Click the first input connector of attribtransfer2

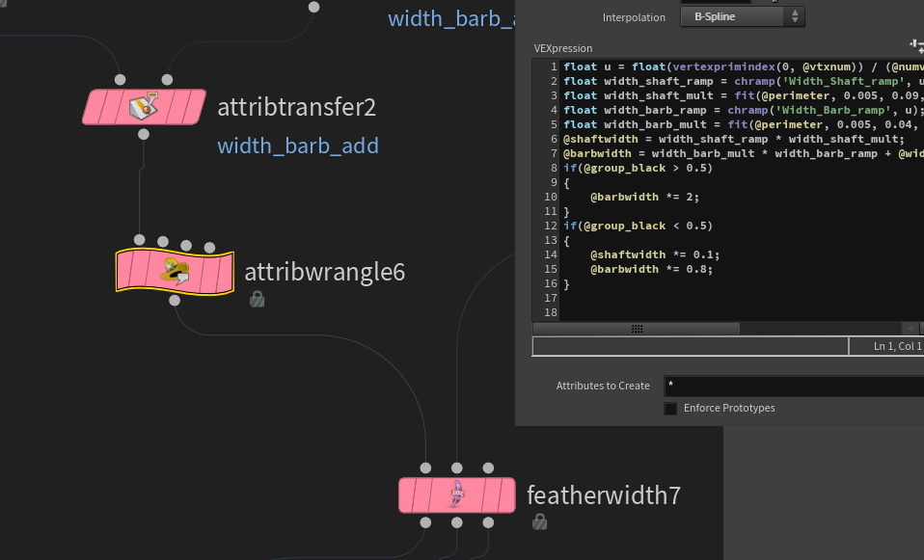click(121, 79)
